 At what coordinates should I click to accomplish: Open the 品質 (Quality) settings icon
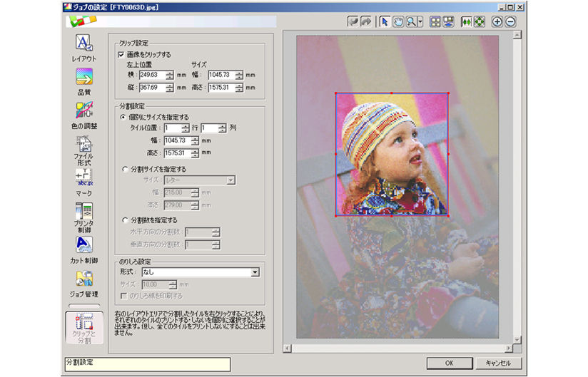pos(83,77)
